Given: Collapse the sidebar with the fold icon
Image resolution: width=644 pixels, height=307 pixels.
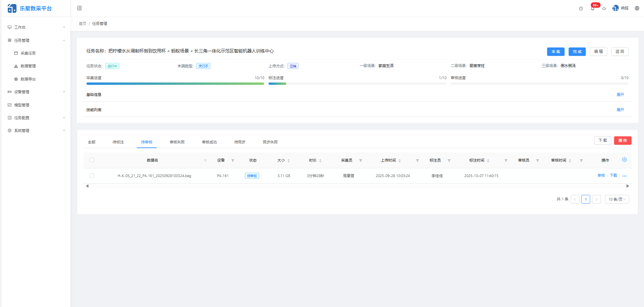Looking at the screenshot, I should pyautogui.click(x=79, y=8).
